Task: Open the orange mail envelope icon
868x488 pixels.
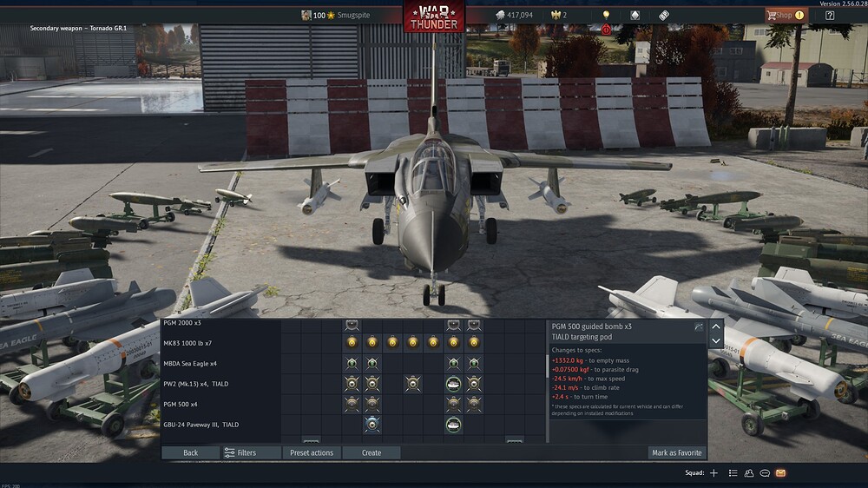Action: (780, 473)
